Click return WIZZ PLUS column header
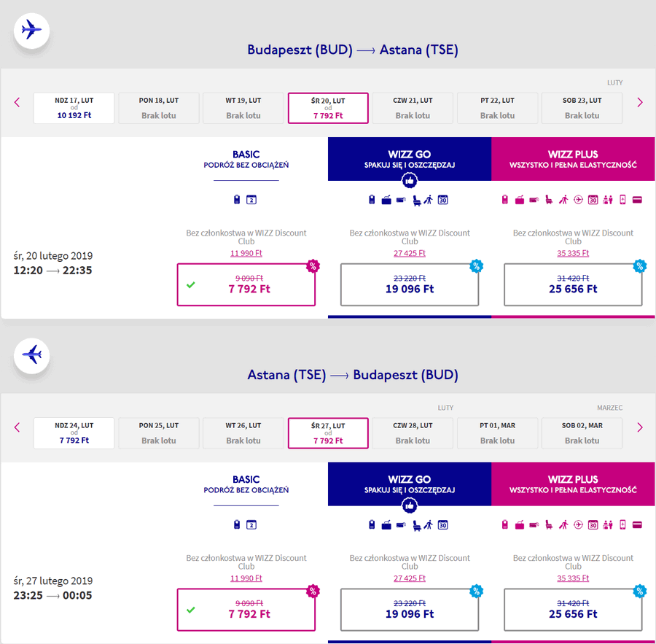Image resolution: width=656 pixels, height=644 pixels. click(x=573, y=484)
